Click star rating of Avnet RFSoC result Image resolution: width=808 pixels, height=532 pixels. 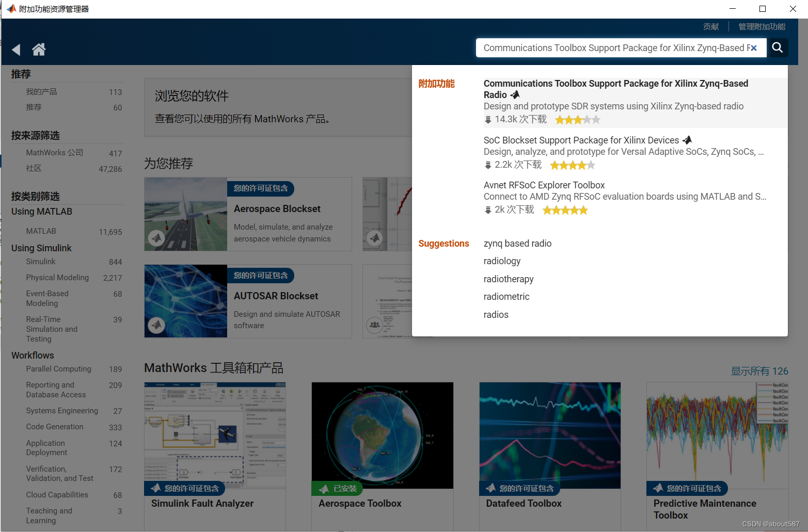[x=565, y=210]
